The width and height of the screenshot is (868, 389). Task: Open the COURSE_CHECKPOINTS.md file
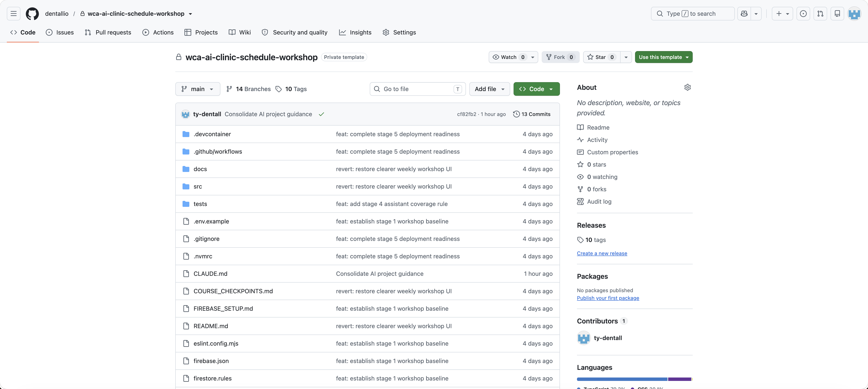click(233, 291)
